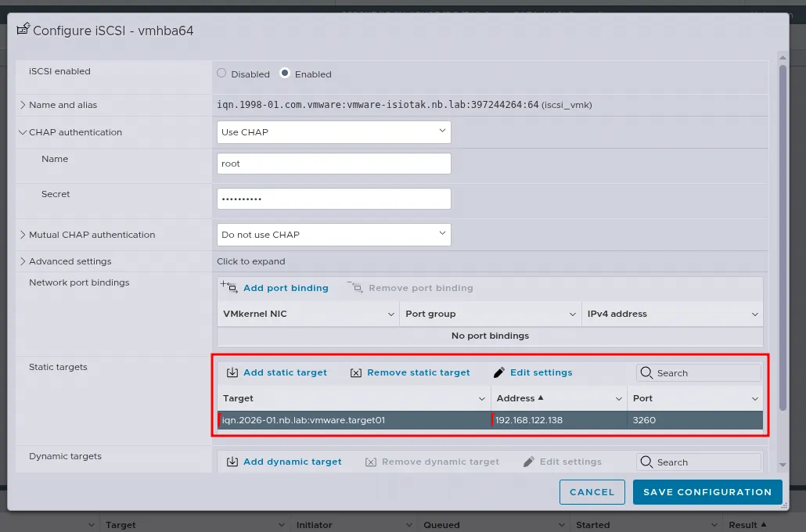Click the CANCEL button
The width and height of the screenshot is (806, 532).
(592, 492)
